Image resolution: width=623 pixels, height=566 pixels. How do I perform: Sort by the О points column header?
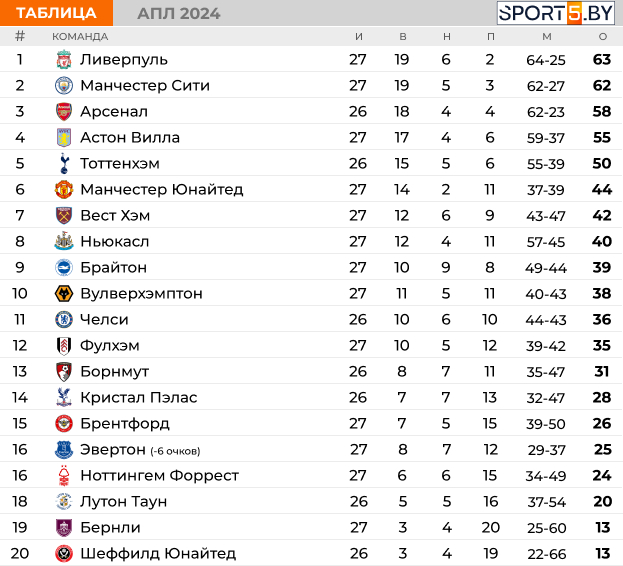tap(603, 37)
